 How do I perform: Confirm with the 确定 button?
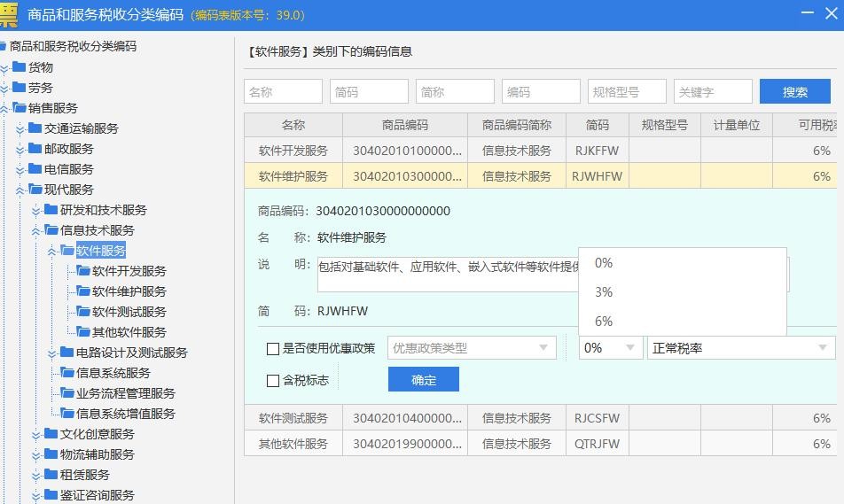[423, 380]
